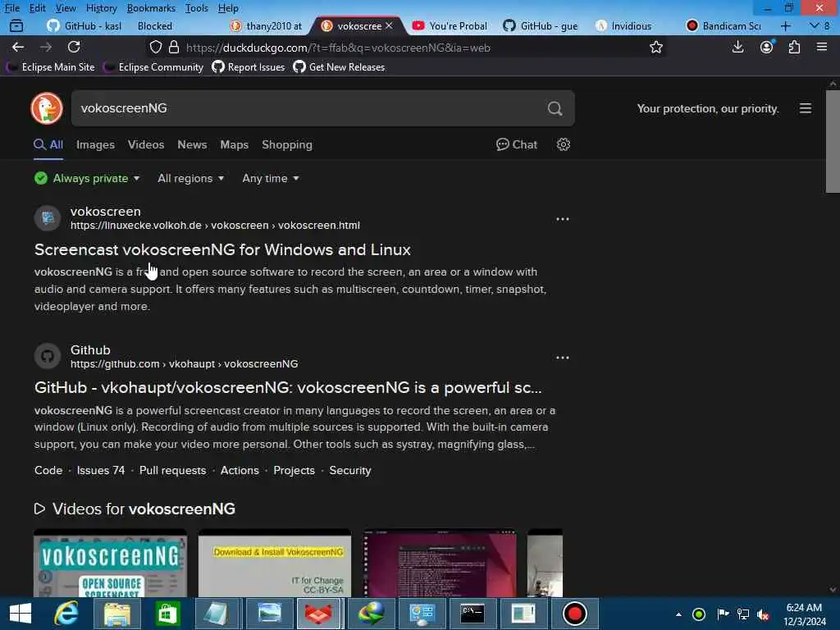Open more options for Github result

click(562, 358)
